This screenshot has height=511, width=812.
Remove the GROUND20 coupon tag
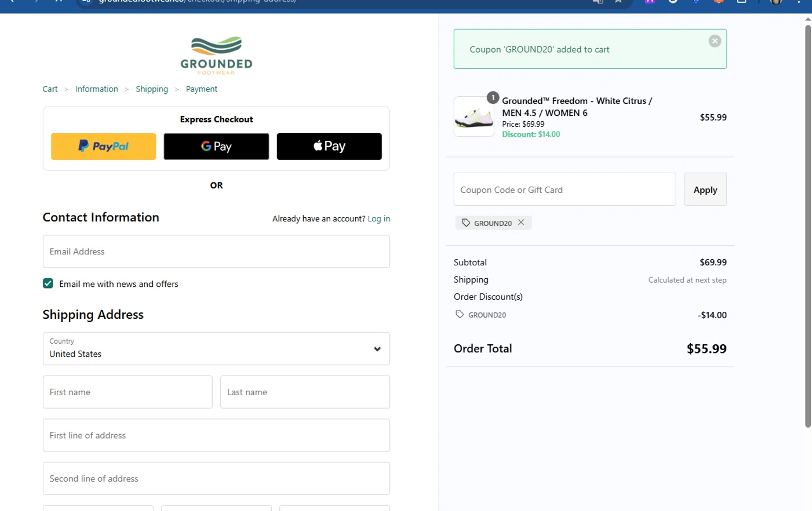[x=521, y=222]
